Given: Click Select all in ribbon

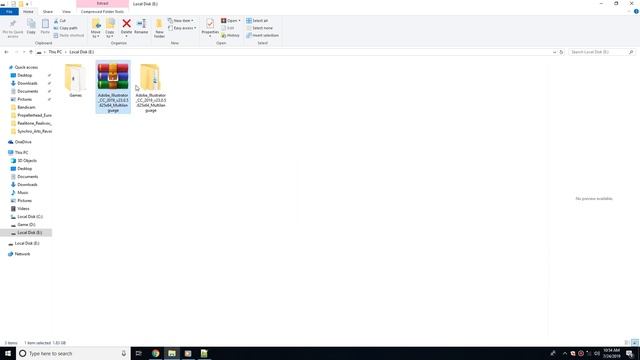Looking at the screenshot, I should click(x=257, y=20).
